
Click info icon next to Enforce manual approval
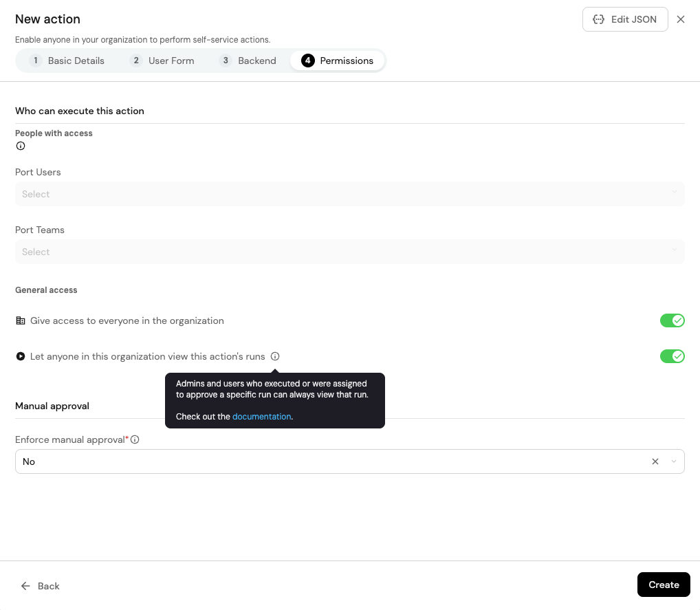pyautogui.click(x=135, y=439)
